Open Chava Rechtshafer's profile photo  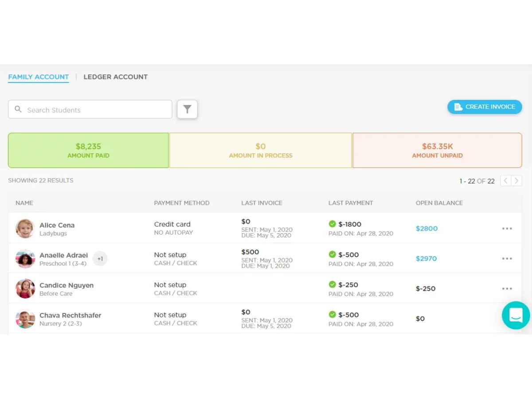[25, 319]
